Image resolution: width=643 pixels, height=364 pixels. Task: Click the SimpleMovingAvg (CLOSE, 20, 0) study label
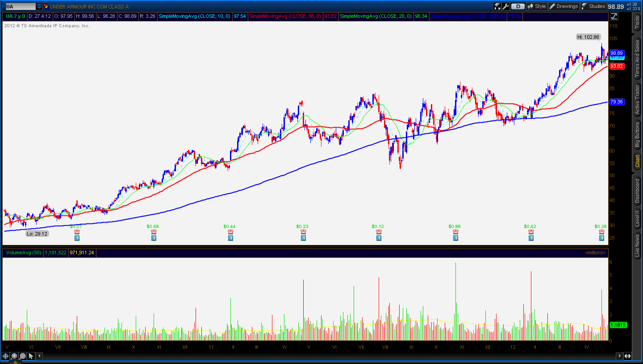coord(376,17)
